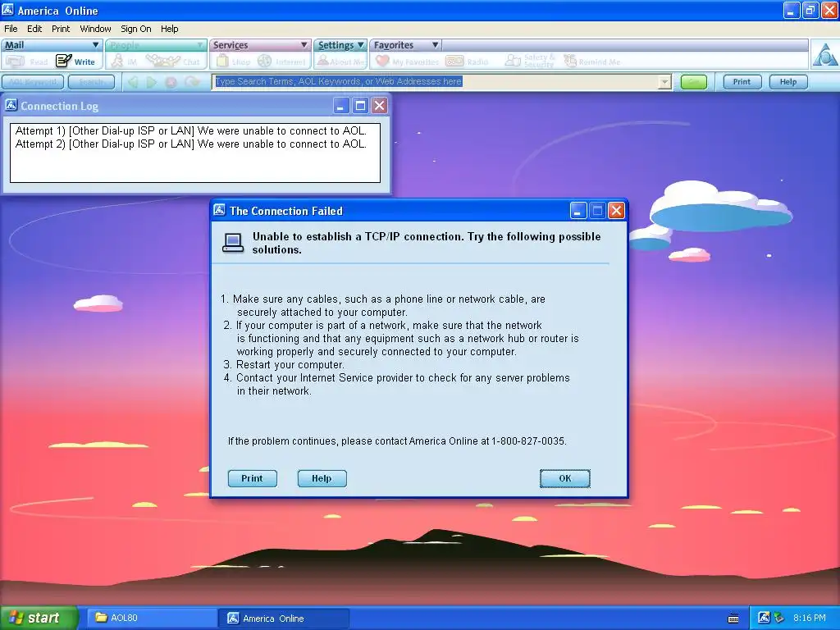Open the Shop icon under Services

[222, 61]
